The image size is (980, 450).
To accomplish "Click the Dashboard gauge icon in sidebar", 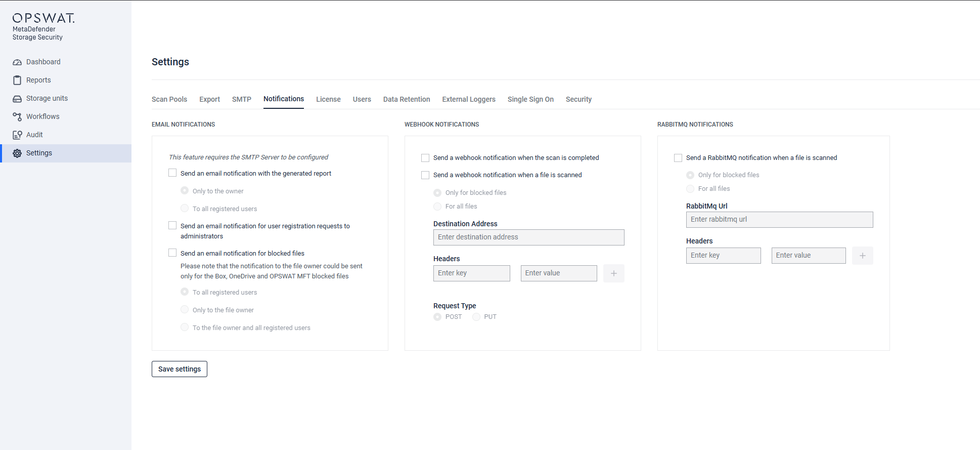I will [17, 62].
